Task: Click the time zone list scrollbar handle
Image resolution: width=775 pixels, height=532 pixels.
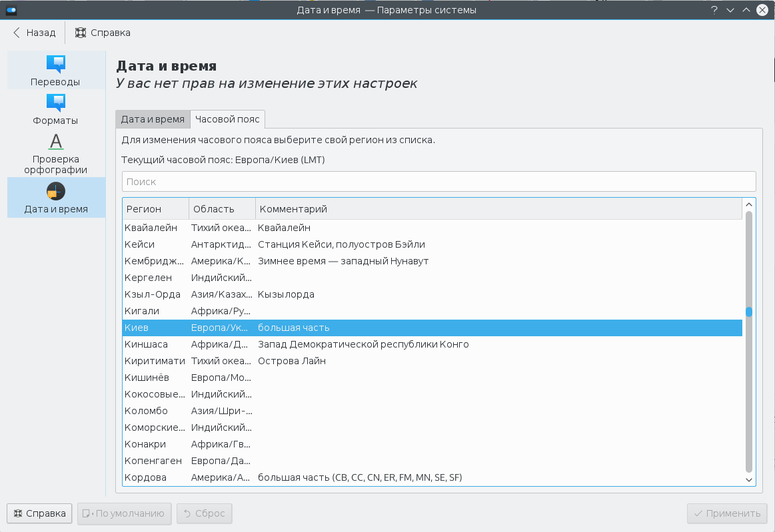Action: click(749, 312)
